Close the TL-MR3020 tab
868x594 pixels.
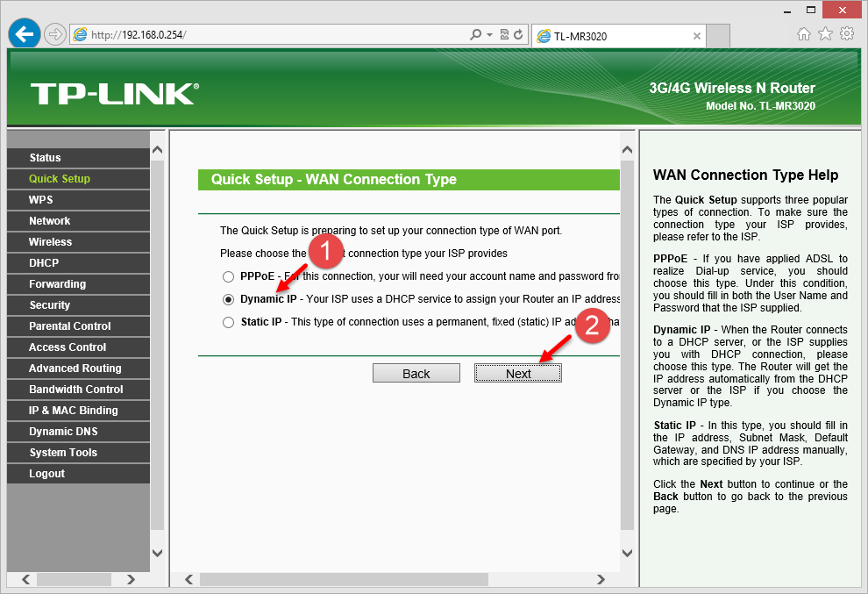coord(697,36)
